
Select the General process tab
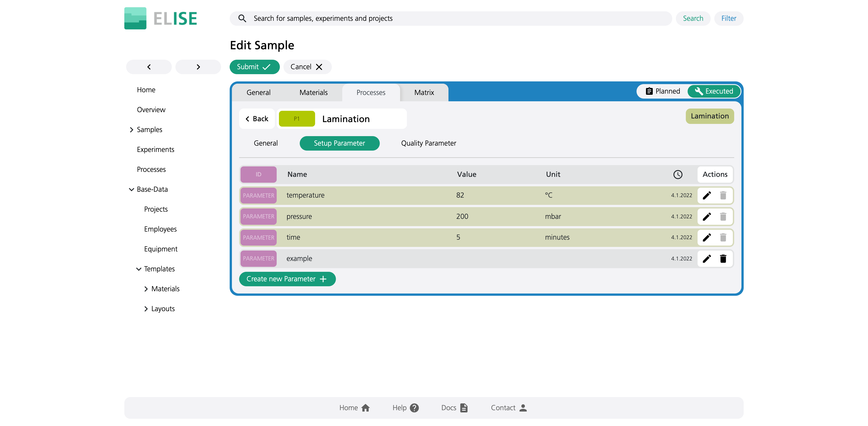tap(266, 143)
